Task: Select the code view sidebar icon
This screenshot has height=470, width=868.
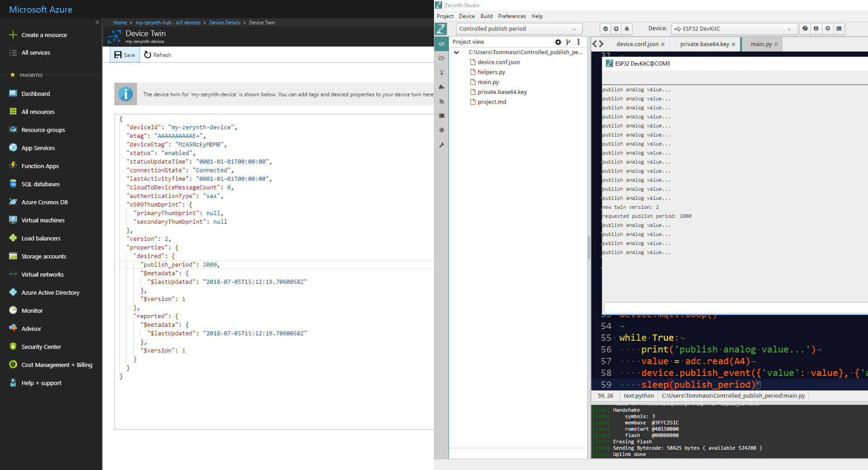Action: 441,44
